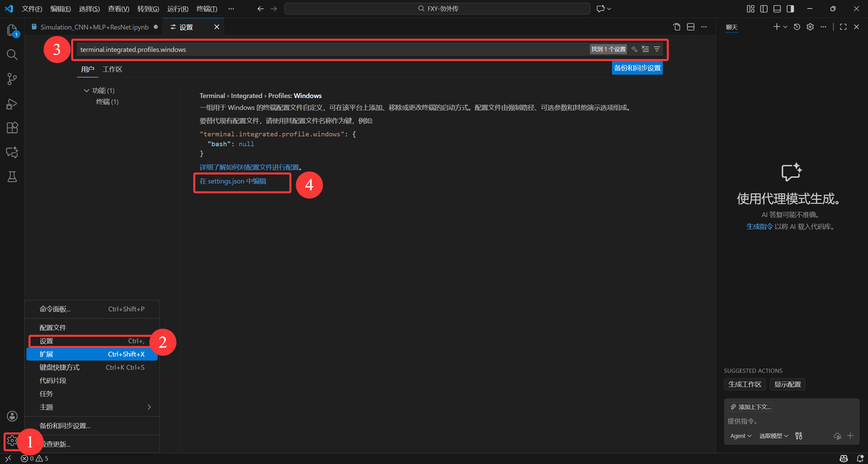Image resolution: width=868 pixels, height=464 pixels.
Task: Open the settings filter icon
Action: click(657, 49)
